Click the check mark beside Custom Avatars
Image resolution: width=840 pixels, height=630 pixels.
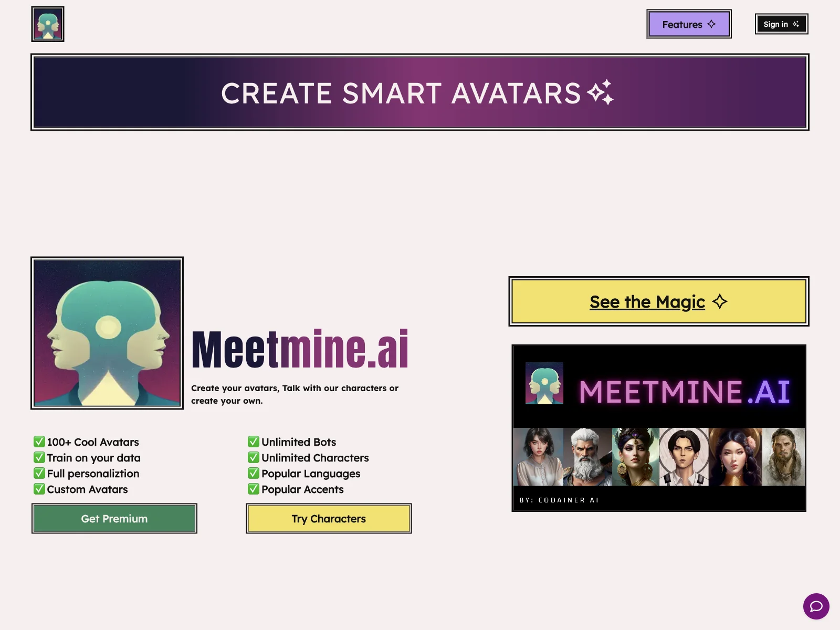pos(39,489)
